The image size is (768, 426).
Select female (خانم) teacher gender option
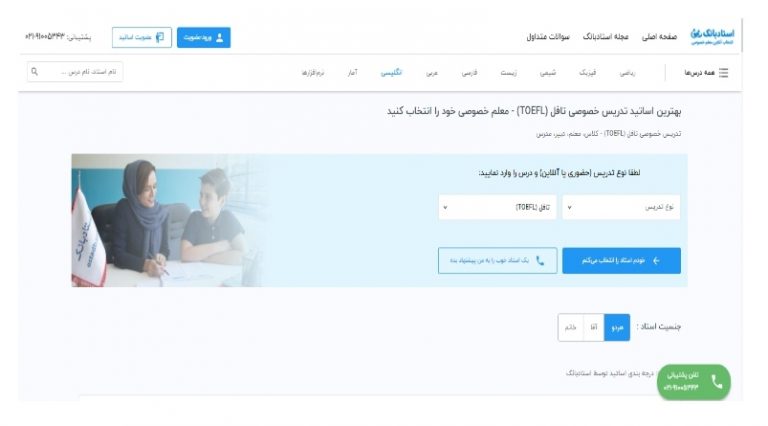(x=571, y=327)
